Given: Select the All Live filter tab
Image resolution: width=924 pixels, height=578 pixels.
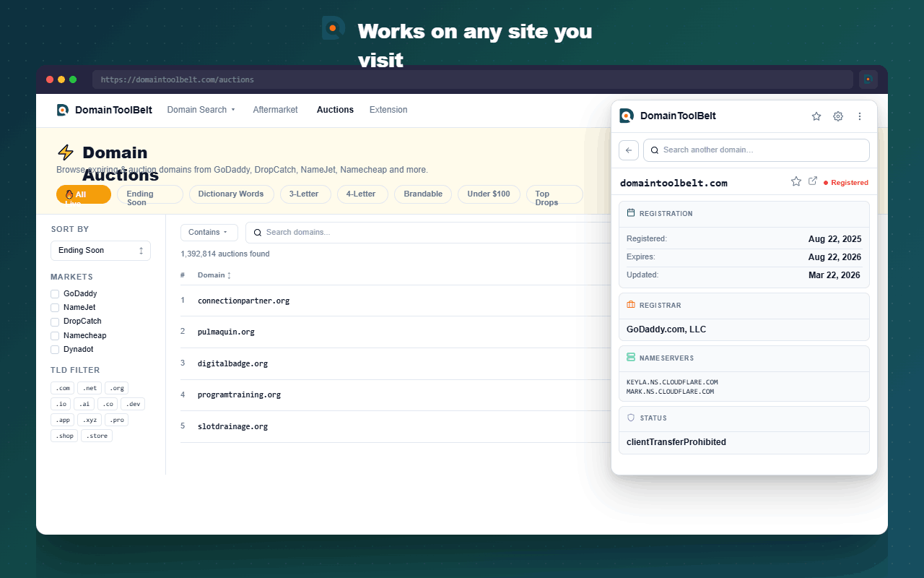Looking at the screenshot, I should click(x=84, y=194).
